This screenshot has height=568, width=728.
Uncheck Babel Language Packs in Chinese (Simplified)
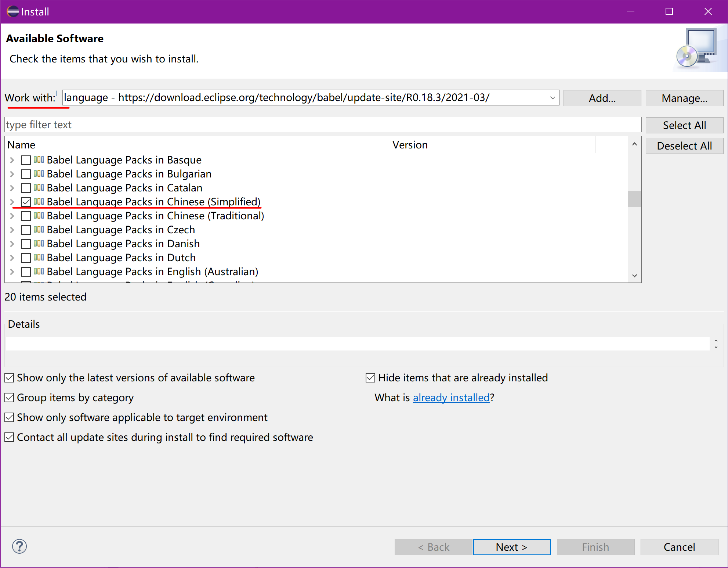tap(26, 202)
